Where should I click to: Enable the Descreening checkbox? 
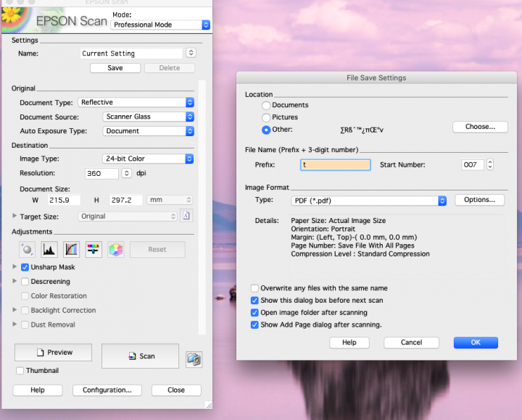coord(25,282)
